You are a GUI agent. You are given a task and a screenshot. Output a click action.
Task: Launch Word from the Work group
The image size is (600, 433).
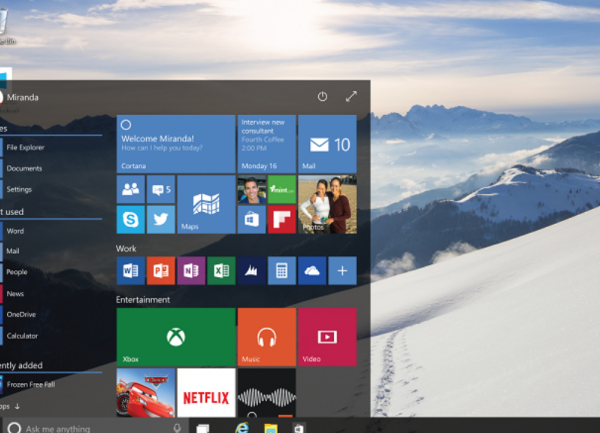click(x=130, y=271)
